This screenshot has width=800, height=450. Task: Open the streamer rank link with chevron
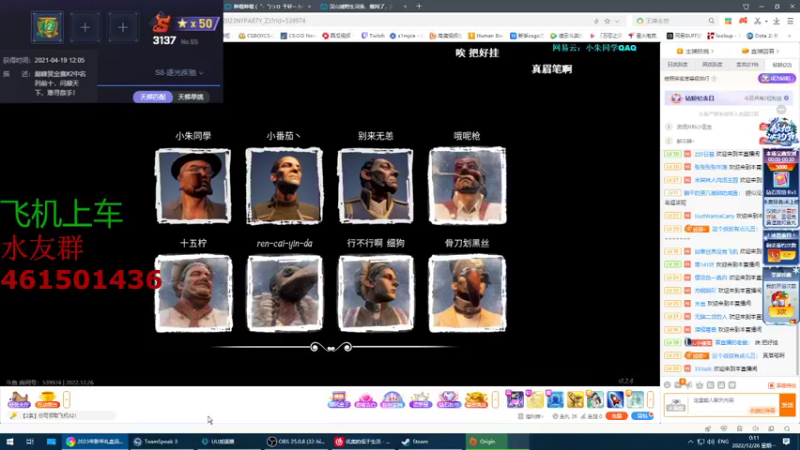click(x=695, y=51)
